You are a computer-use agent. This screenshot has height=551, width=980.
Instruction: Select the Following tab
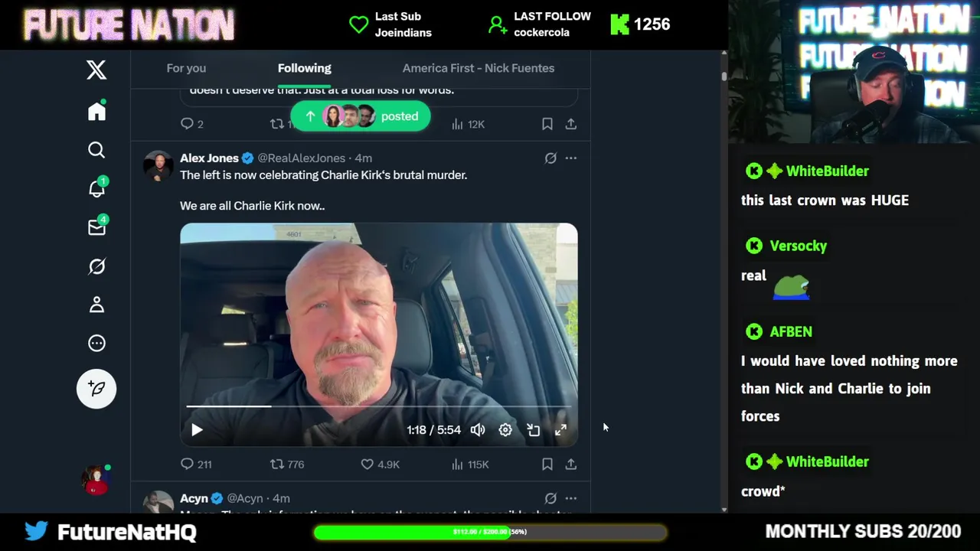tap(304, 68)
